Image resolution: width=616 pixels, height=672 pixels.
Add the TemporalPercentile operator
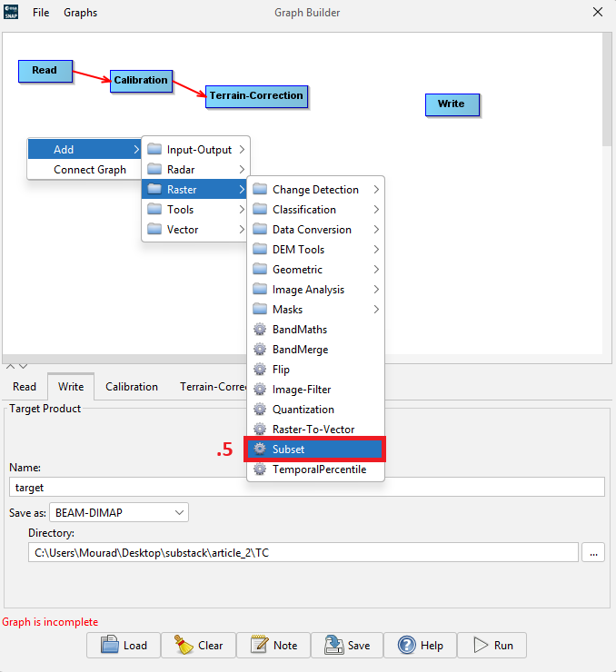click(x=315, y=469)
